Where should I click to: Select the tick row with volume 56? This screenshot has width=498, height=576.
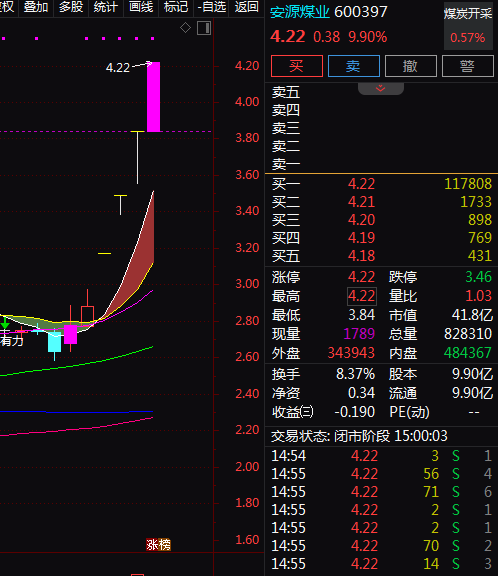click(x=381, y=474)
